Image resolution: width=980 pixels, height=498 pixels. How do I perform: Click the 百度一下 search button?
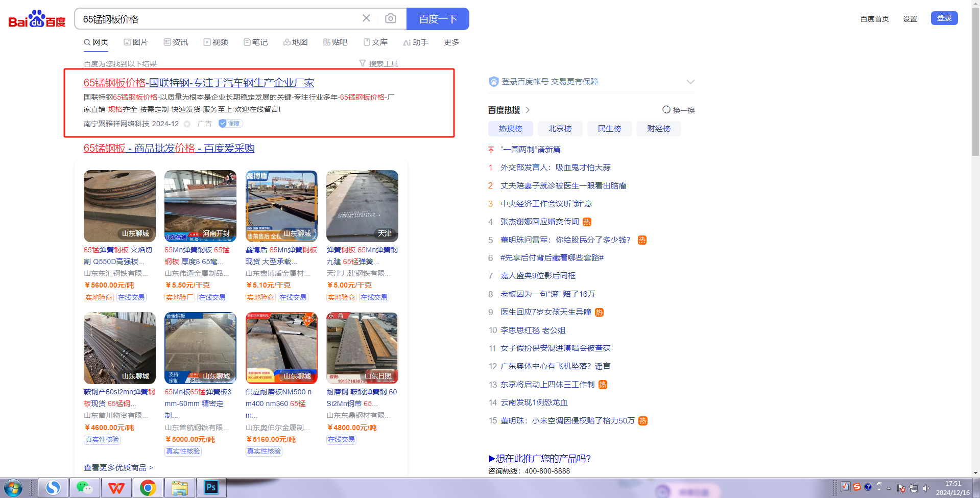tap(438, 19)
